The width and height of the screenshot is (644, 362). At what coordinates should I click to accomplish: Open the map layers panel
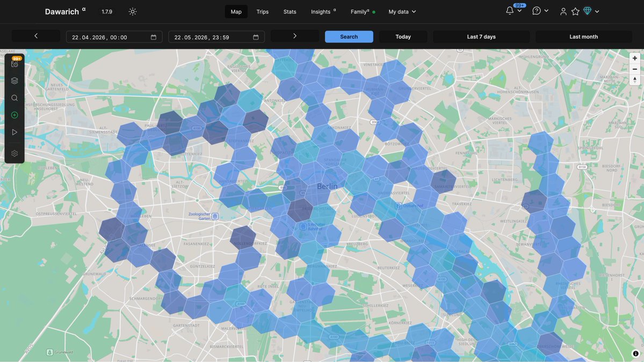pos(15,81)
